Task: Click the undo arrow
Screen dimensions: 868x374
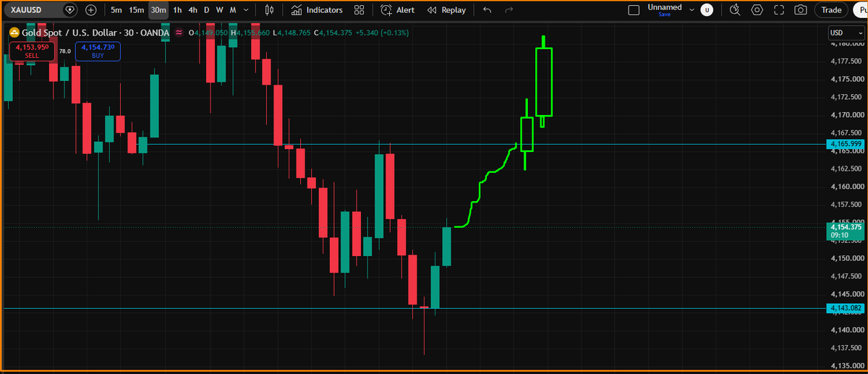Action: click(487, 10)
